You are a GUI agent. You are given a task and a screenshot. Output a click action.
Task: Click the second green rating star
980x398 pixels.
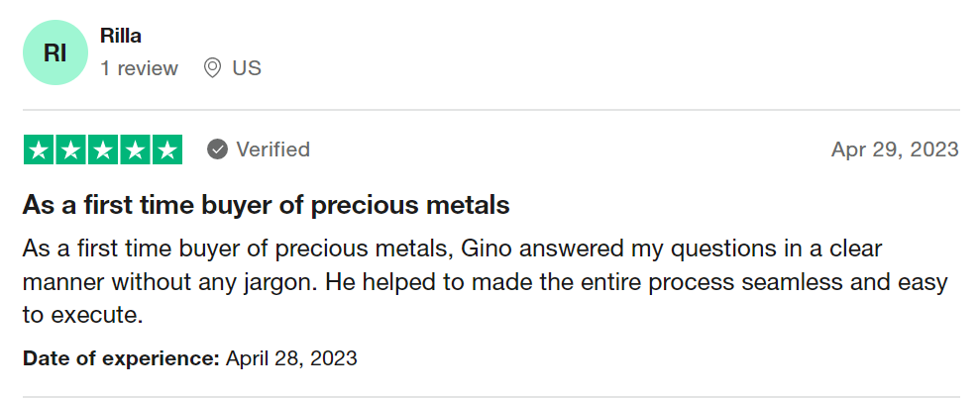pyautogui.click(x=71, y=149)
